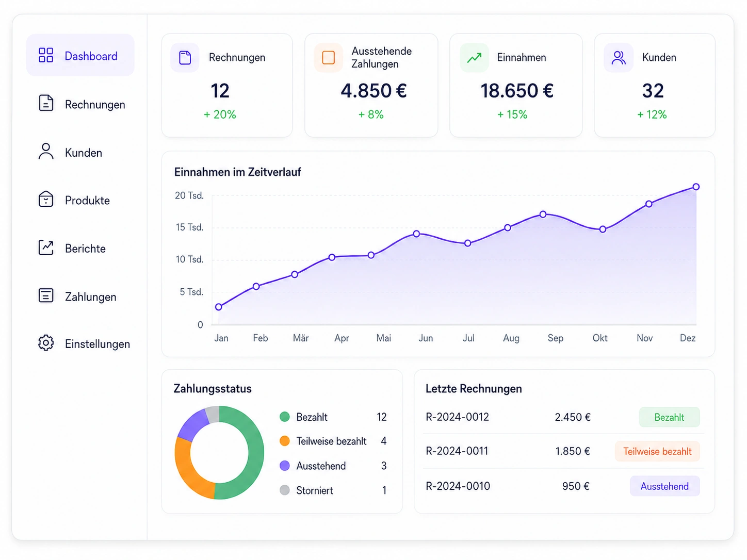The height and width of the screenshot is (560, 747).
Task: Click the Rechnungen document icon in sidebar
Action: tap(46, 103)
